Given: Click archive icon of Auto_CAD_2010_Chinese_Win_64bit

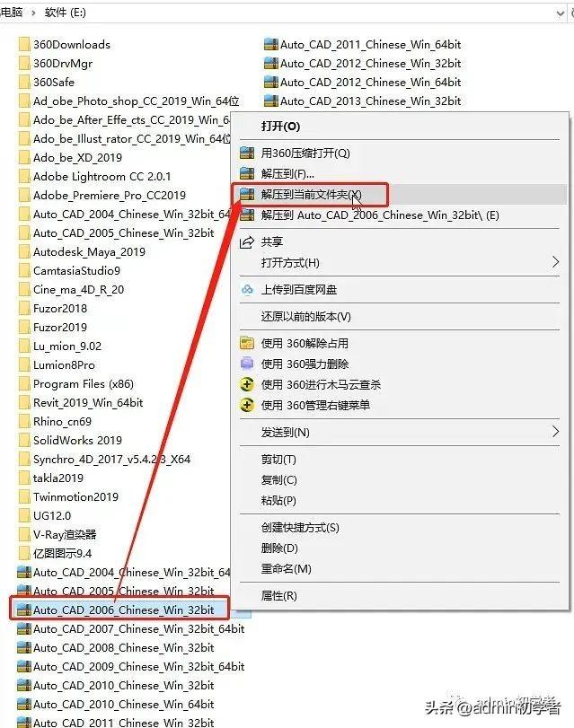Looking at the screenshot, I should 23,705.
